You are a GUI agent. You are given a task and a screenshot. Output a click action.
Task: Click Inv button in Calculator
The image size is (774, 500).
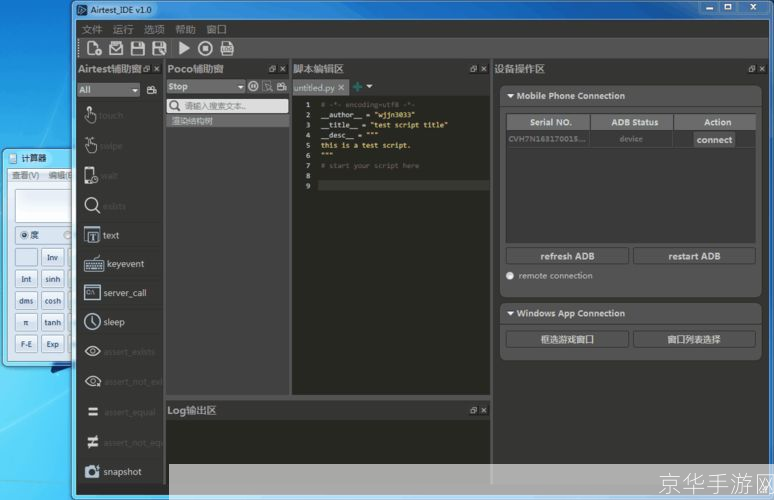click(x=53, y=258)
